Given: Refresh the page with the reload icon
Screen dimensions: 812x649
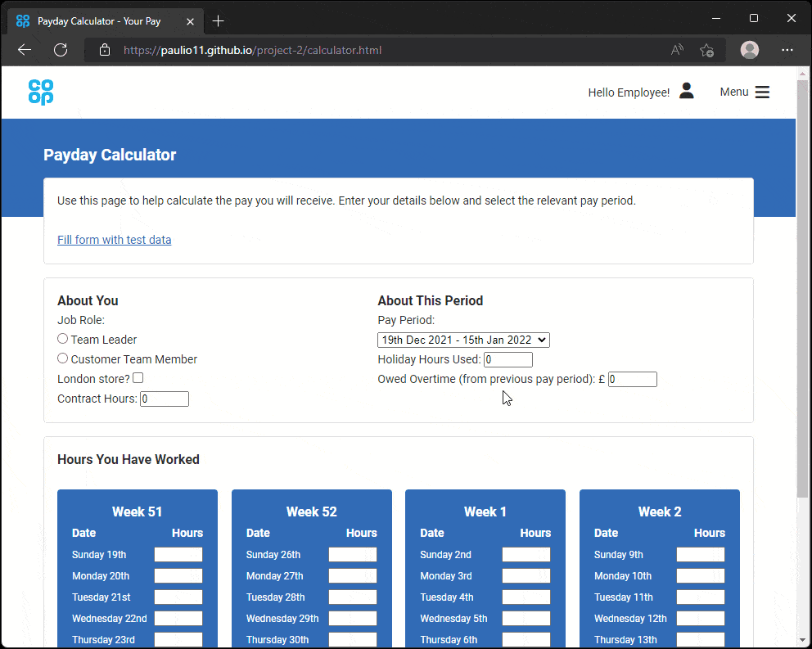Looking at the screenshot, I should coord(60,50).
